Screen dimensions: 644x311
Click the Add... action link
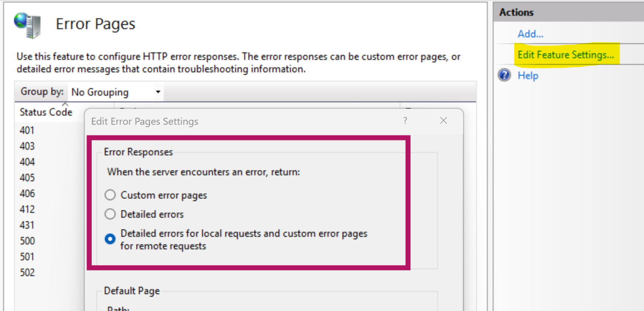pyautogui.click(x=530, y=34)
